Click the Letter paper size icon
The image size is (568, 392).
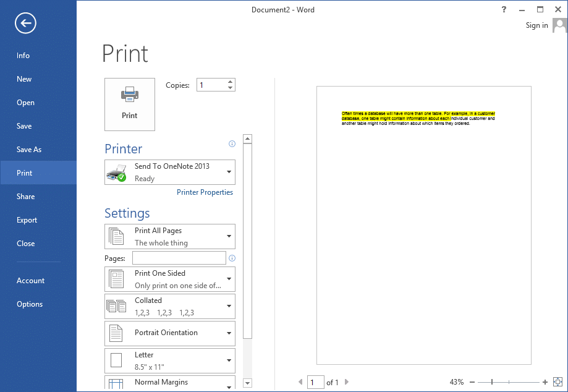(x=116, y=360)
